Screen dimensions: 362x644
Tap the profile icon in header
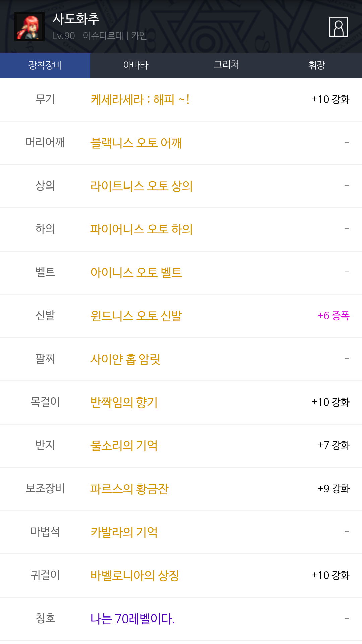338,26
